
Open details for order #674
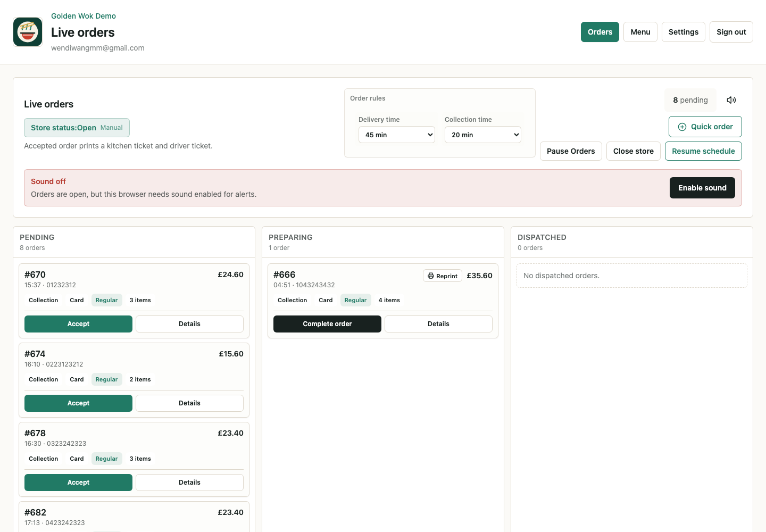[189, 403]
